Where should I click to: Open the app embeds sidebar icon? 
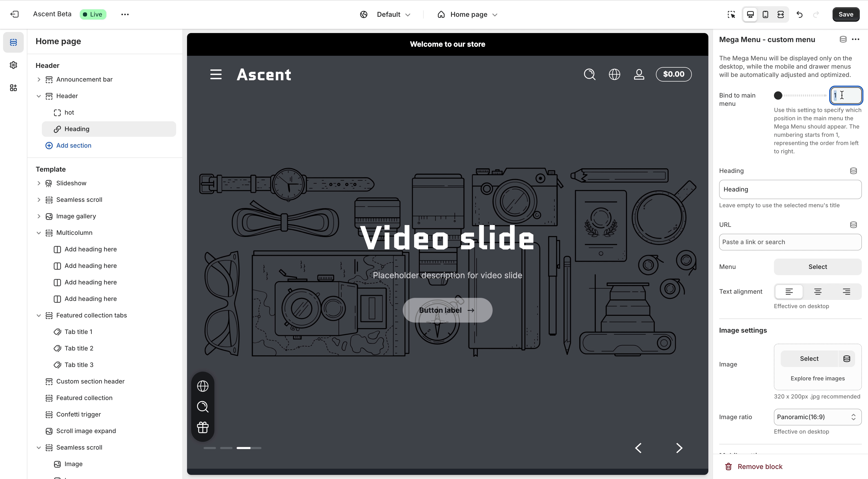coord(13,88)
